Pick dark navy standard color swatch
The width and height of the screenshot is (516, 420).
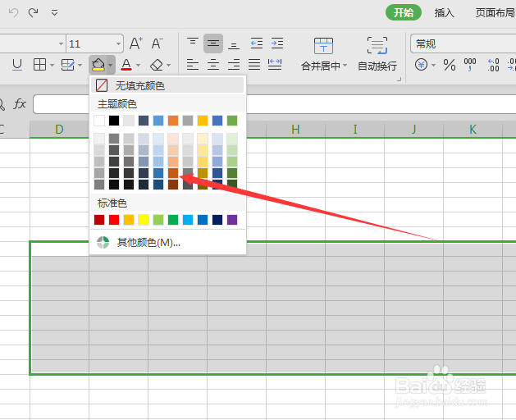217,220
